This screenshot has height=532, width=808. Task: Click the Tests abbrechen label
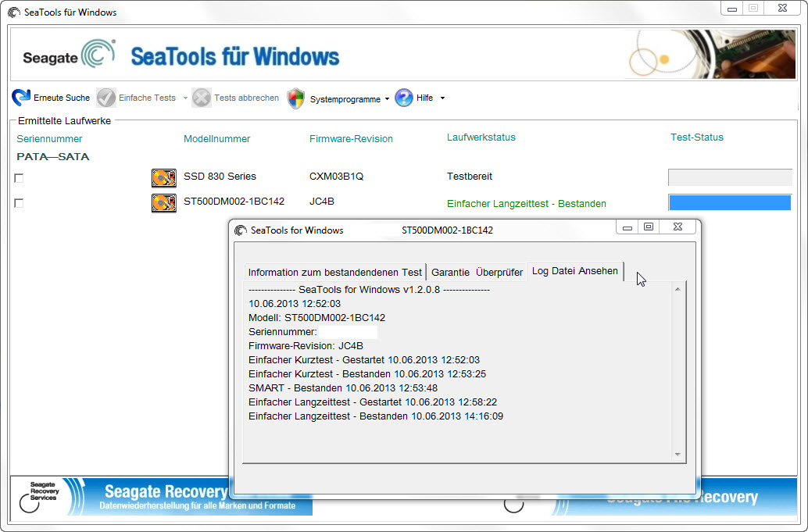click(x=246, y=98)
